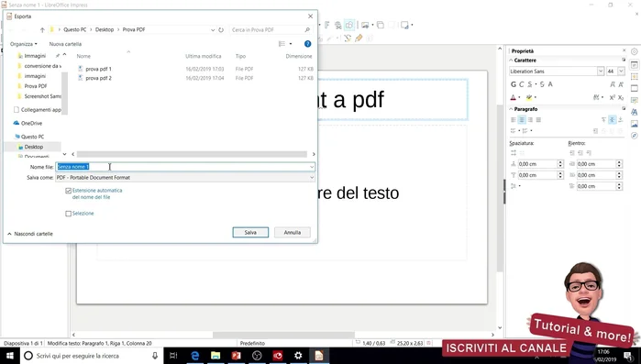Apply subscript formatting

click(x=621, y=97)
